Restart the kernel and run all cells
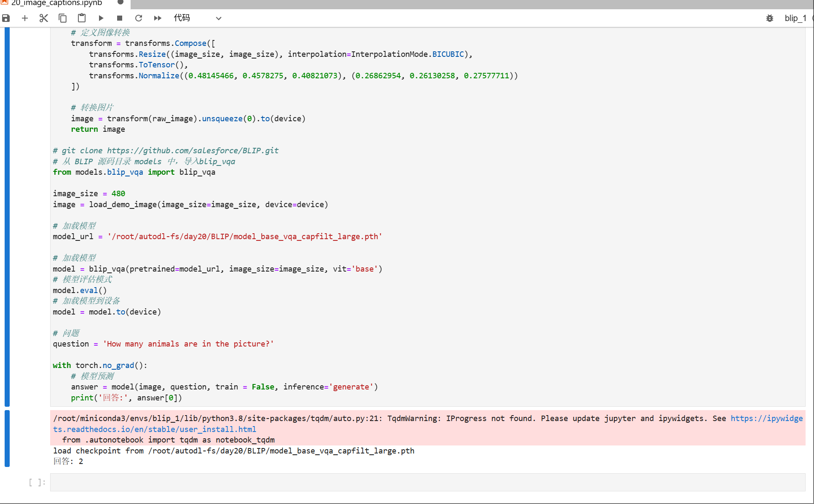This screenshot has height=504, width=814. 158,18
